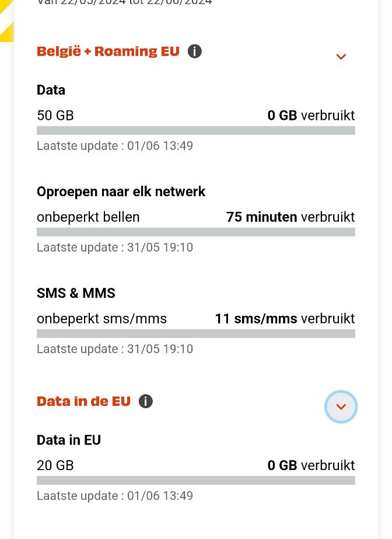Screen dimensions: 392x539
Task: Select the Data in de EU heading
Action: pos(83,401)
